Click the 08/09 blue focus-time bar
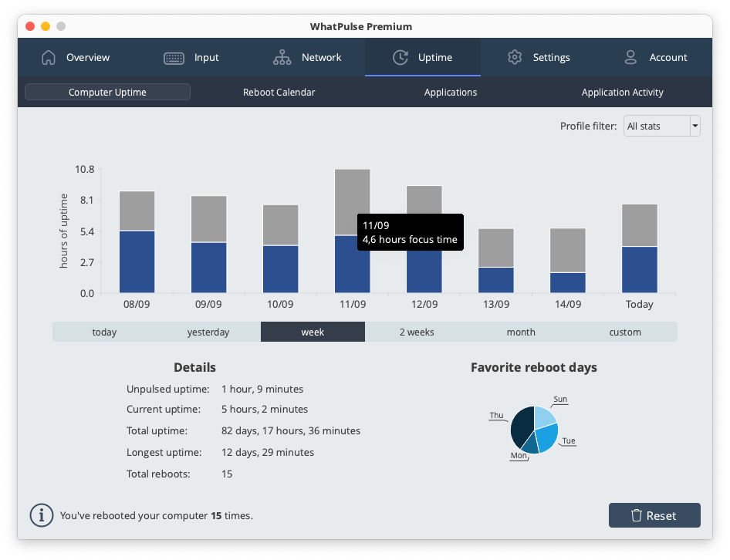This screenshot has height=560, width=730. point(137,262)
